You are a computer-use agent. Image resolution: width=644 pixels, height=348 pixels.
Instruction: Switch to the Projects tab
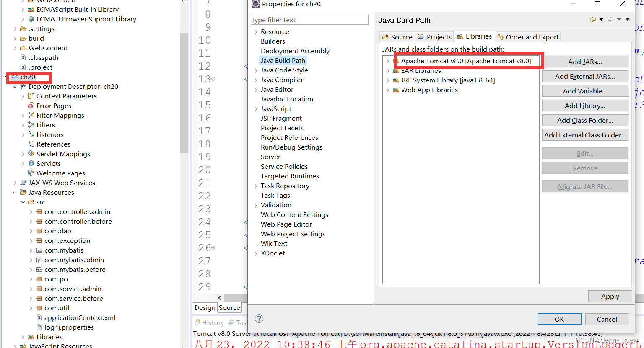[435, 37]
